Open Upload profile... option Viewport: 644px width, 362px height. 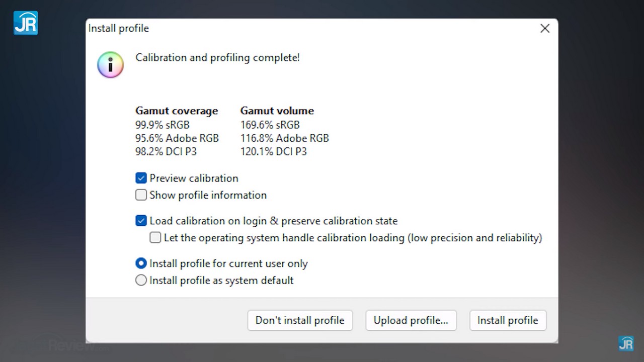[x=411, y=320]
